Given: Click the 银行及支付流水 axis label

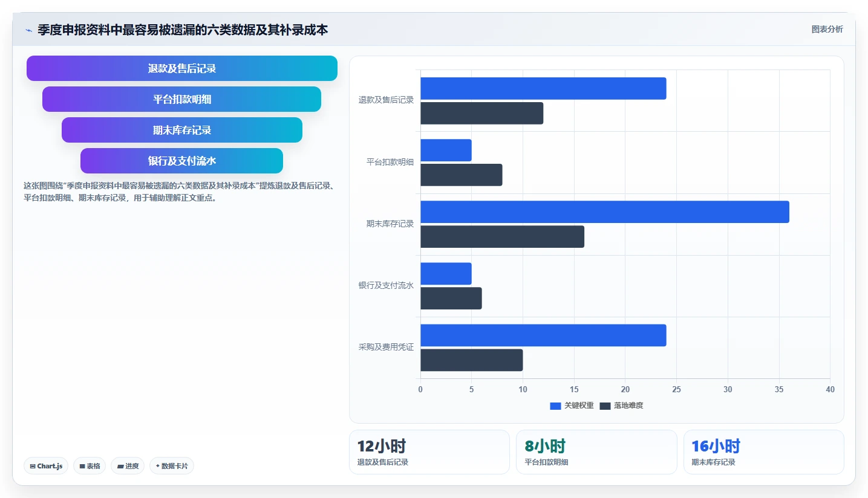Looking at the screenshot, I should click(x=386, y=286).
